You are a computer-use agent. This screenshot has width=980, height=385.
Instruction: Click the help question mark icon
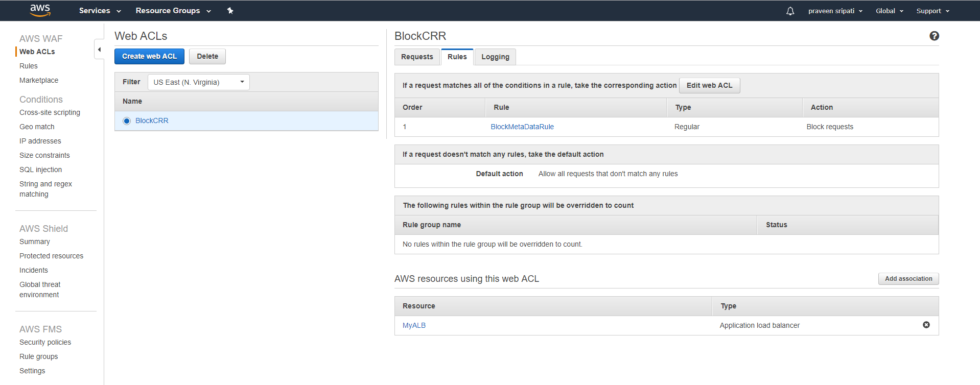[x=934, y=36]
